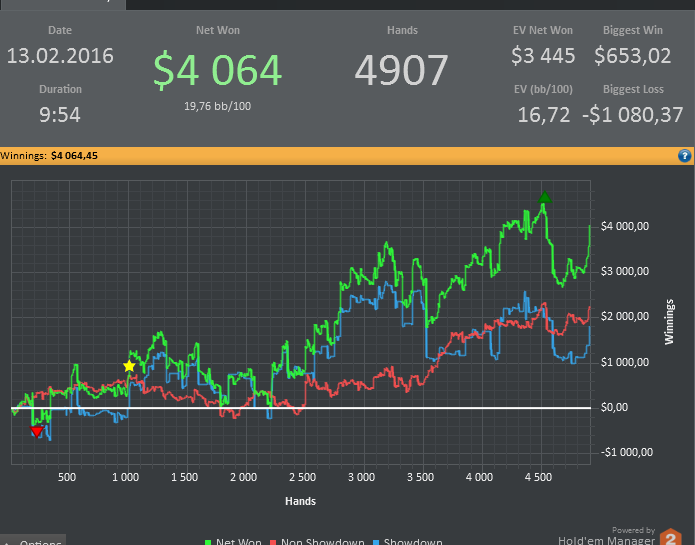Viewport: 695px width, 545px height.
Task: Click the Biggest Loss value -$1 080,37
Action: pyautogui.click(x=633, y=115)
